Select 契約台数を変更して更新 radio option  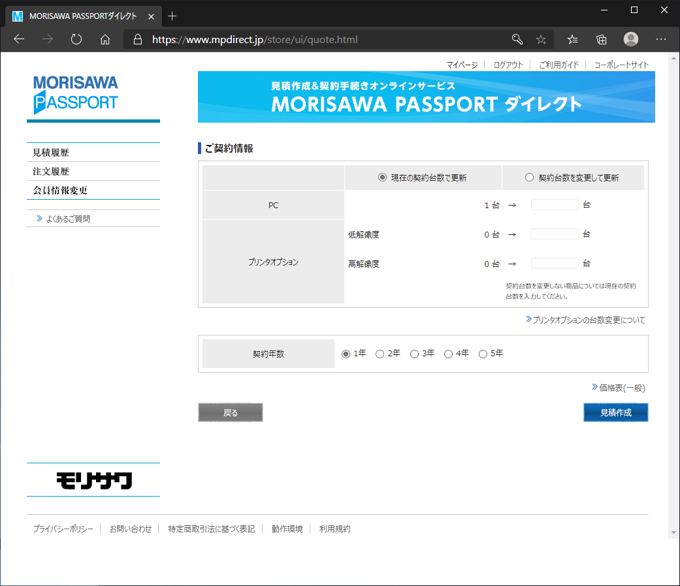coord(529,177)
